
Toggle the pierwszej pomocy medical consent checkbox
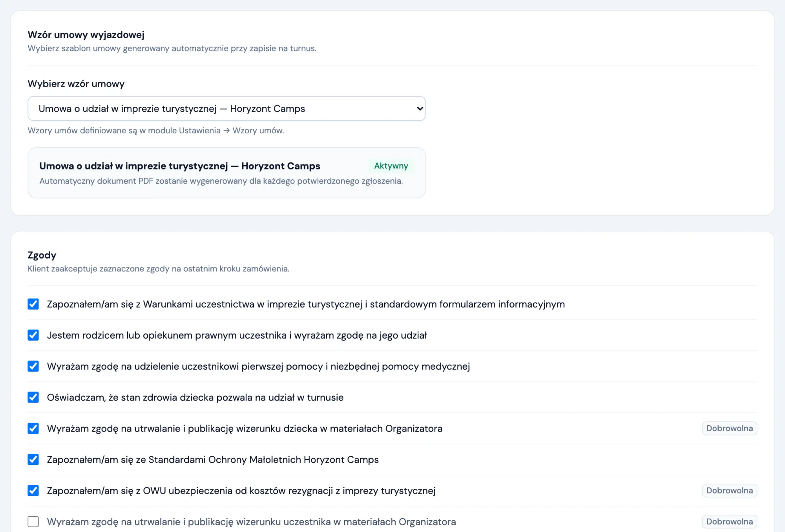point(33,366)
